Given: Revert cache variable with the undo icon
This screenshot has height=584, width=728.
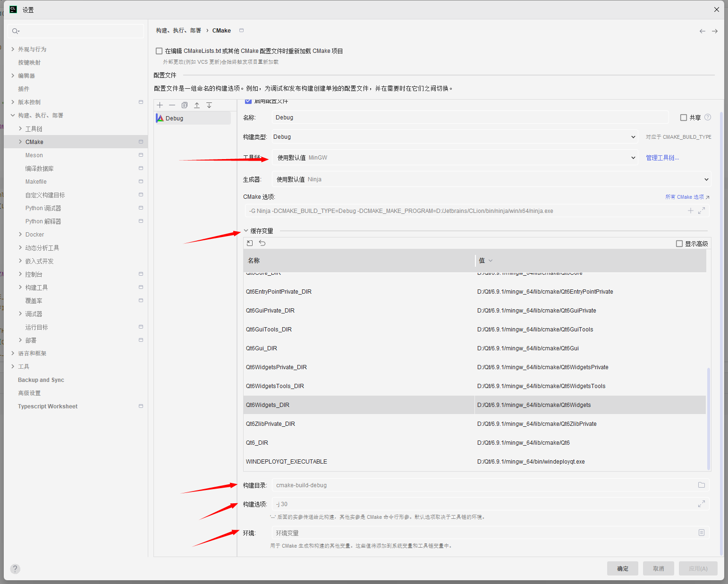Looking at the screenshot, I should click(262, 243).
